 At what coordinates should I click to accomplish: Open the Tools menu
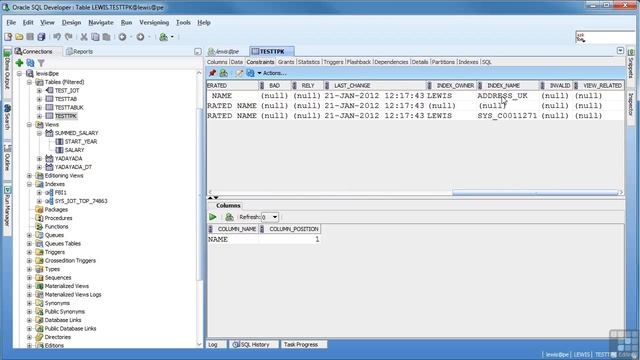183,23
